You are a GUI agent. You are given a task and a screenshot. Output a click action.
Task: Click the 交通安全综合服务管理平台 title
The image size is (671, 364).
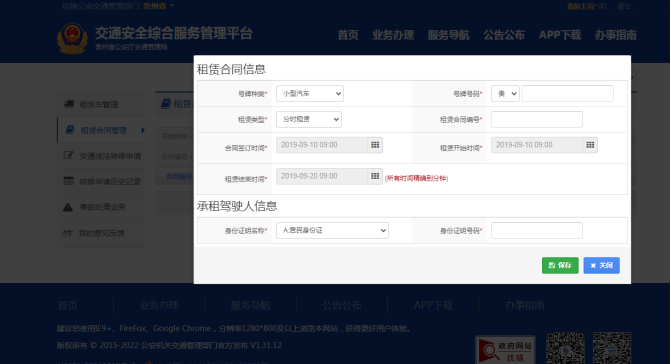(x=174, y=33)
